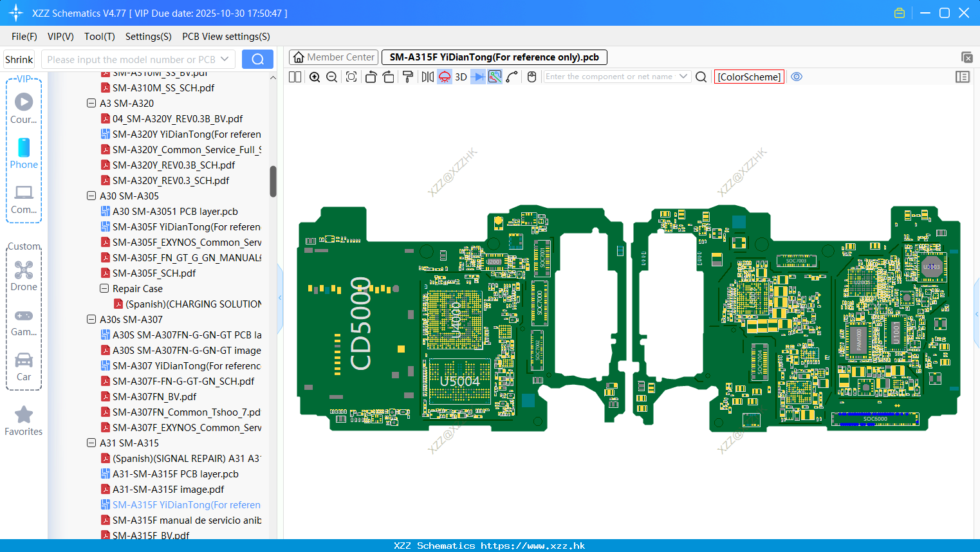This screenshot has width=980, height=552.
Task: Toggle the net routing display icon
Action: click(495, 77)
